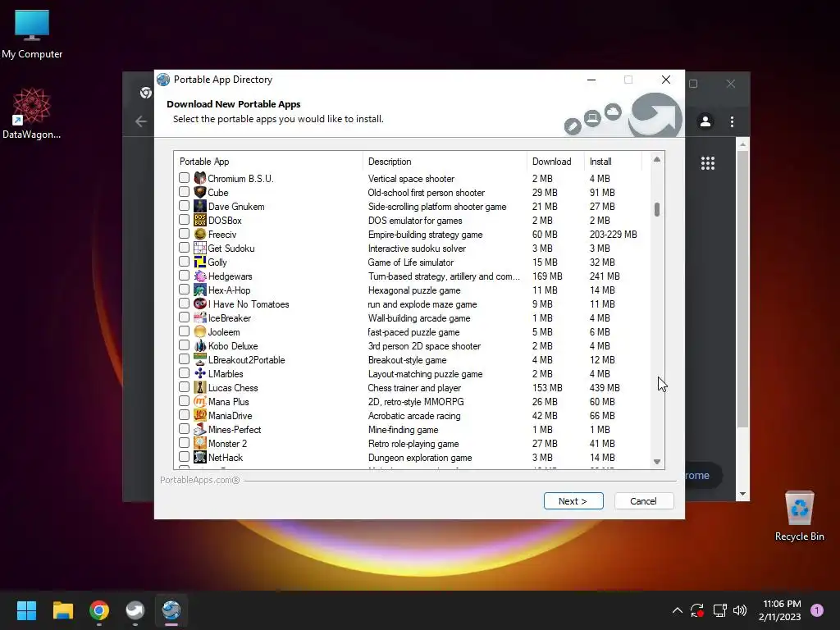The image size is (840, 630).
Task: Enable the Hedgewars checkbox
Action: point(184,275)
